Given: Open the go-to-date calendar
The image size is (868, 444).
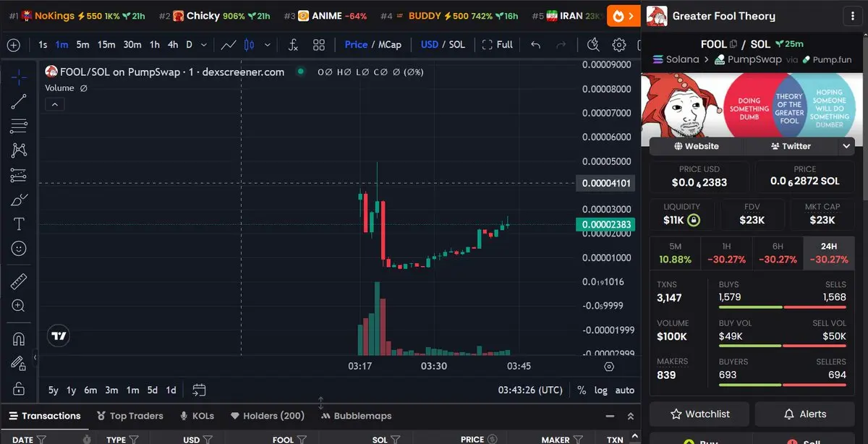Looking at the screenshot, I should pyautogui.click(x=199, y=390).
